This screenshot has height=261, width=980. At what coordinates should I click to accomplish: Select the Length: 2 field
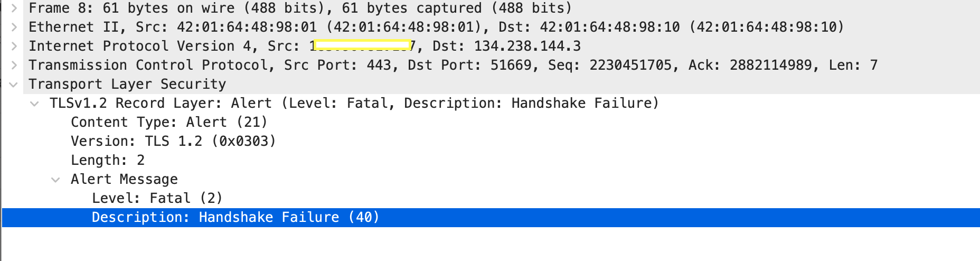pyautogui.click(x=108, y=160)
